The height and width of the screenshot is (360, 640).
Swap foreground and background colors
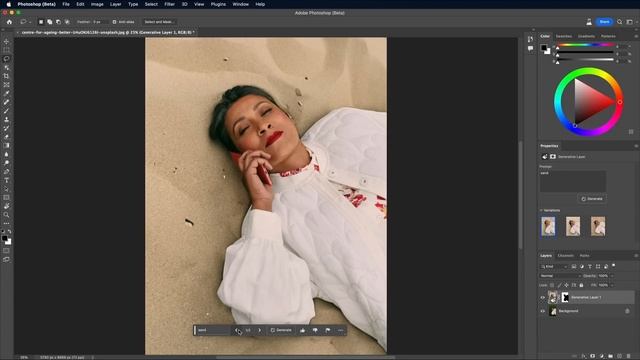tap(9, 232)
